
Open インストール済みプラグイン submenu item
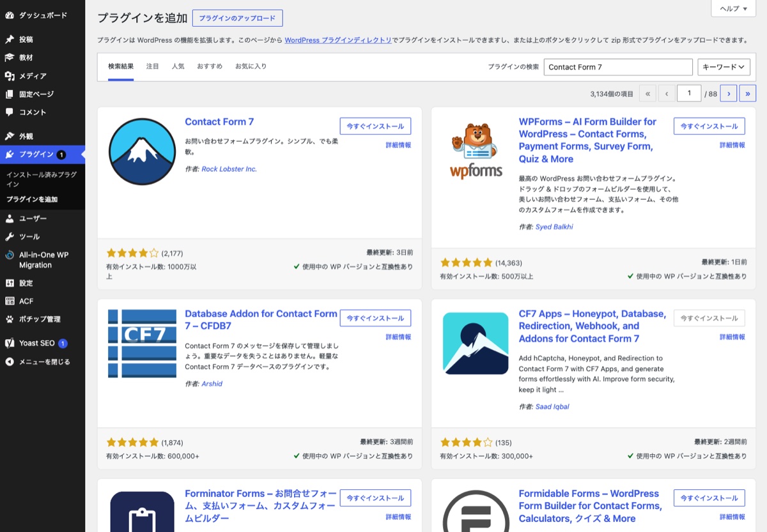(x=42, y=179)
